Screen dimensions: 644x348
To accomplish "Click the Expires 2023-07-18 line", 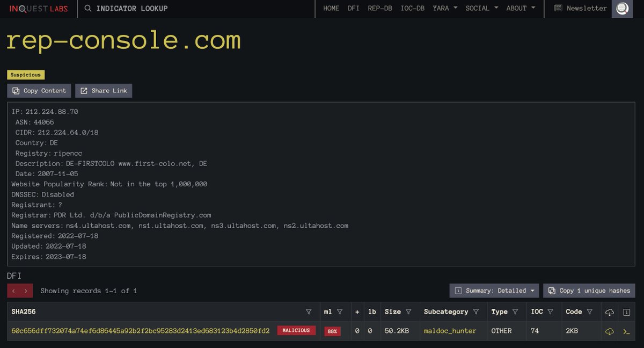I will tap(49, 257).
